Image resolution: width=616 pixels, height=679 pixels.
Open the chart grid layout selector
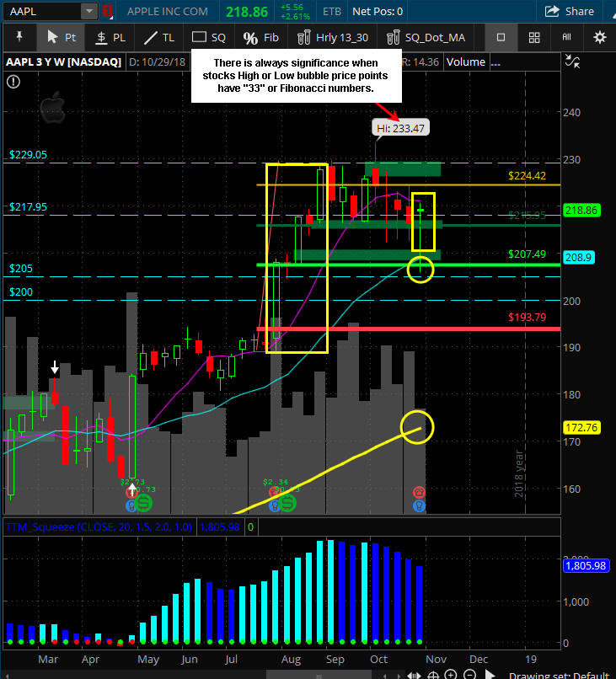click(x=534, y=38)
